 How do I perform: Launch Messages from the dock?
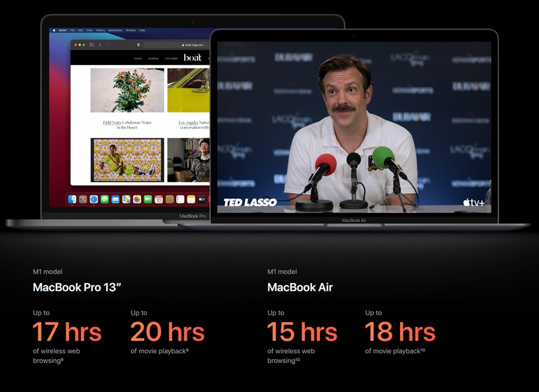[x=105, y=199]
